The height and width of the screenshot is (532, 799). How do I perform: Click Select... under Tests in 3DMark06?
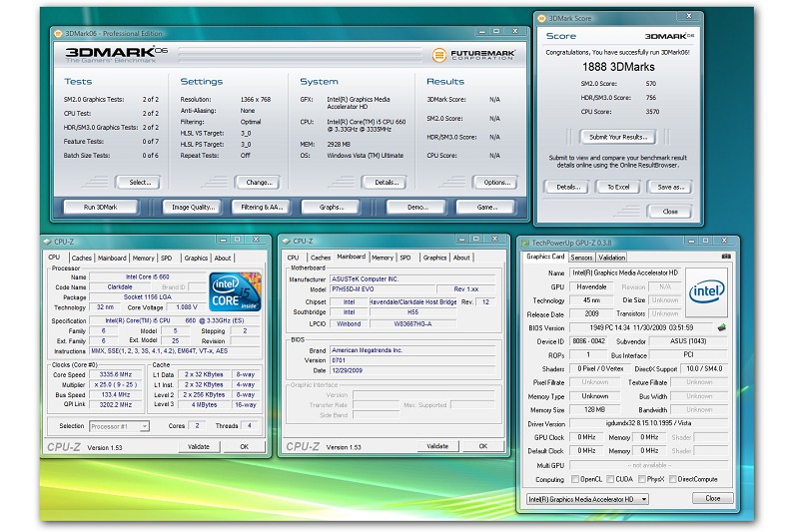tap(138, 183)
